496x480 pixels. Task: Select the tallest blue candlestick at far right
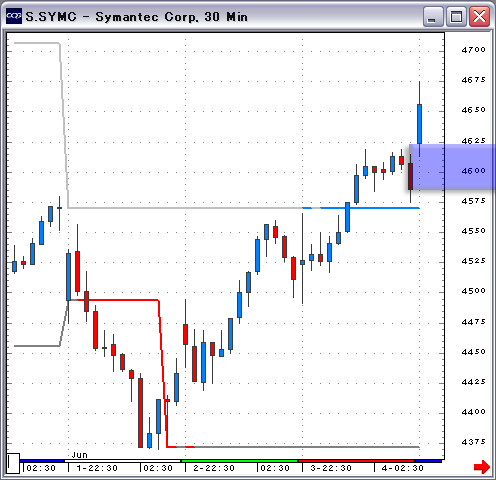pyautogui.click(x=419, y=124)
